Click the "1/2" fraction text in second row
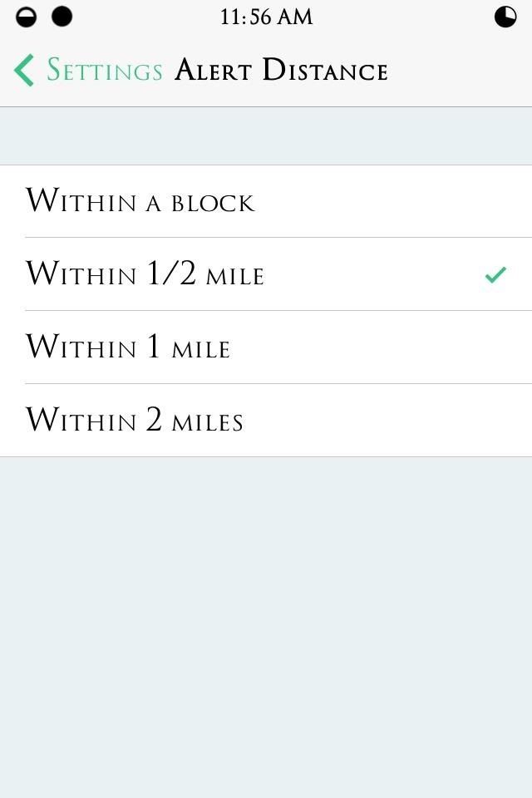The image size is (532, 798). coord(172,274)
